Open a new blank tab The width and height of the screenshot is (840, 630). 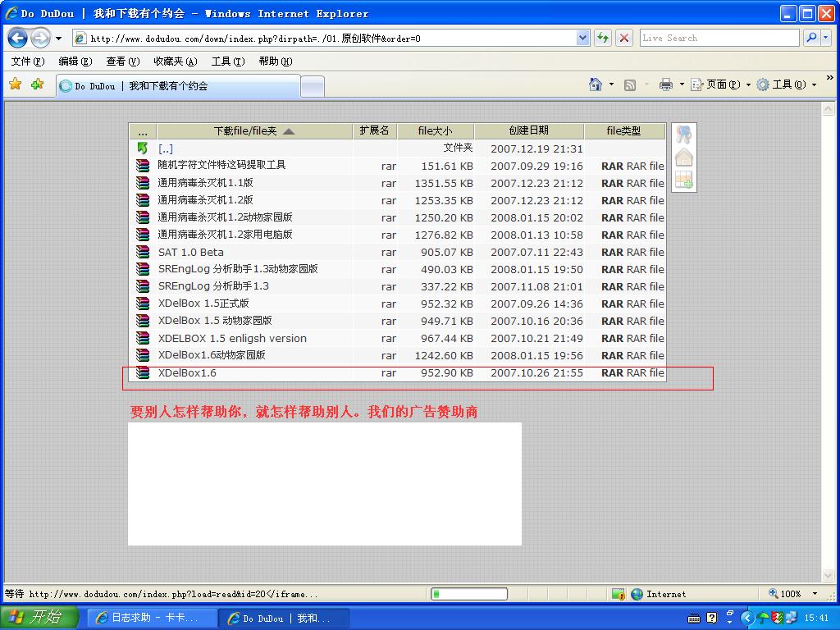[x=313, y=87]
